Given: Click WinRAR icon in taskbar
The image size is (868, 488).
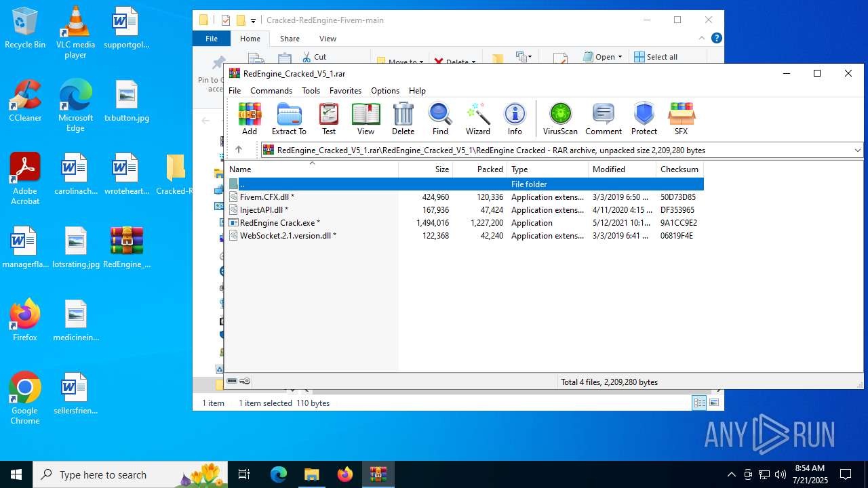Looking at the screenshot, I should 378,474.
